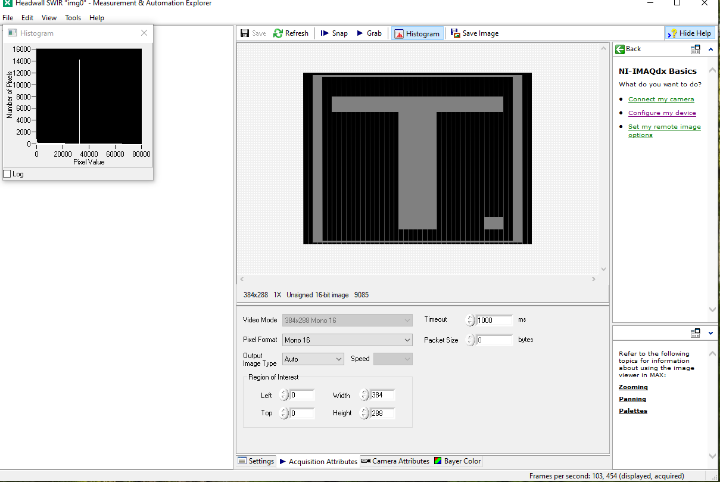Open the File menu
The width and height of the screenshot is (720, 482).
[x=8, y=17]
